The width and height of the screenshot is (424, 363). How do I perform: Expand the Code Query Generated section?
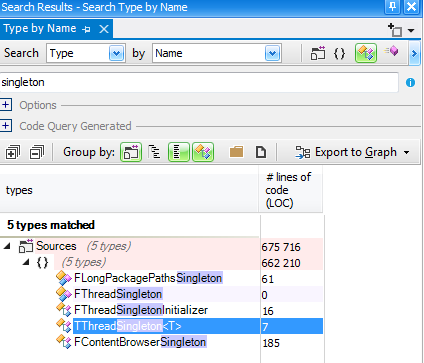tap(6, 126)
